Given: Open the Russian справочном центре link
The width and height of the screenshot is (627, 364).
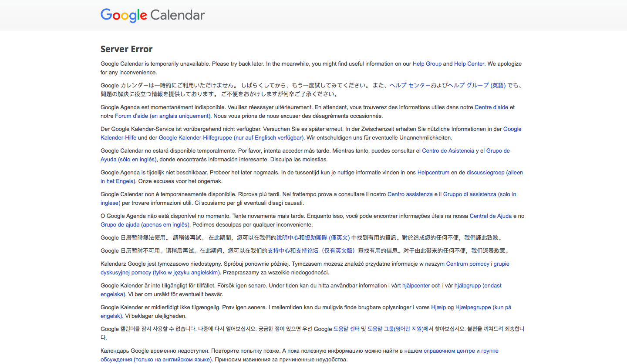Looking at the screenshot, I should (449, 351).
